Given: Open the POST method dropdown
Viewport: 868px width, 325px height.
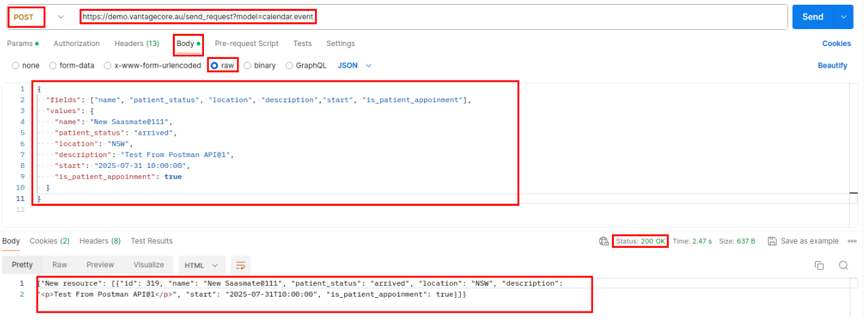Looking at the screenshot, I should coord(60,17).
